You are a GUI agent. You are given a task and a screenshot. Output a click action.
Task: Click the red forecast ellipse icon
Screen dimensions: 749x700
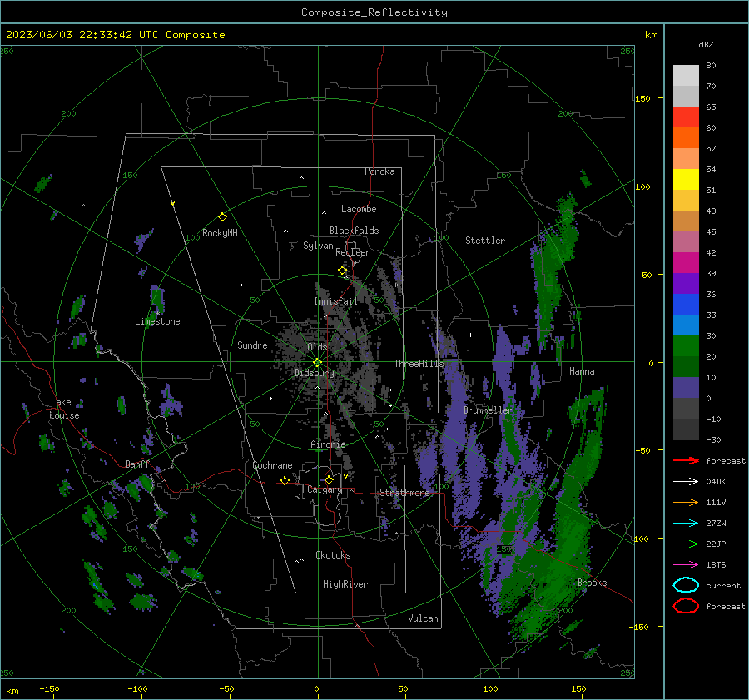point(686,606)
